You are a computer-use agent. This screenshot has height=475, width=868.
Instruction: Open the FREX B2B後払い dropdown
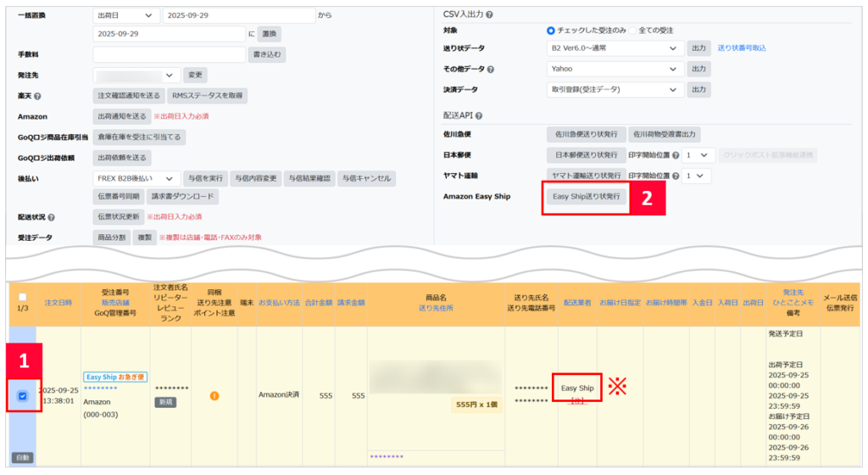(136, 178)
